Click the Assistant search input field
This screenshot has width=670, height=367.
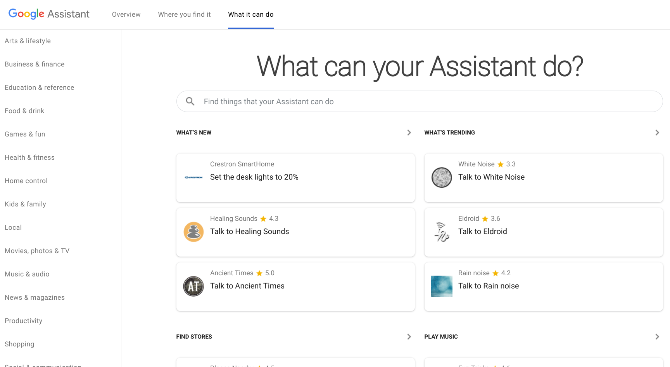pyautogui.click(x=419, y=101)
